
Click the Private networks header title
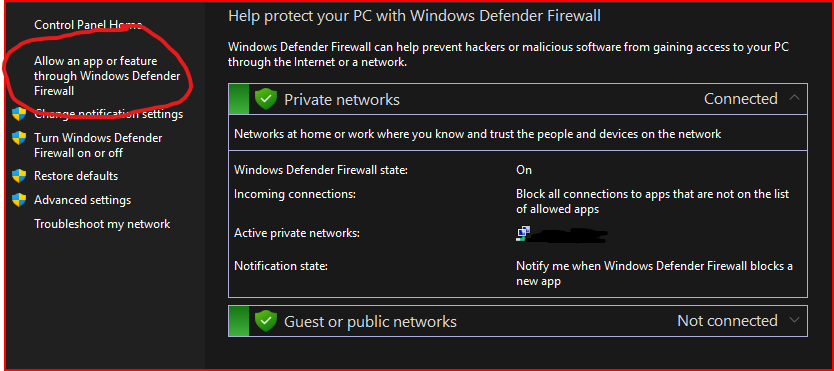(341, 99)
